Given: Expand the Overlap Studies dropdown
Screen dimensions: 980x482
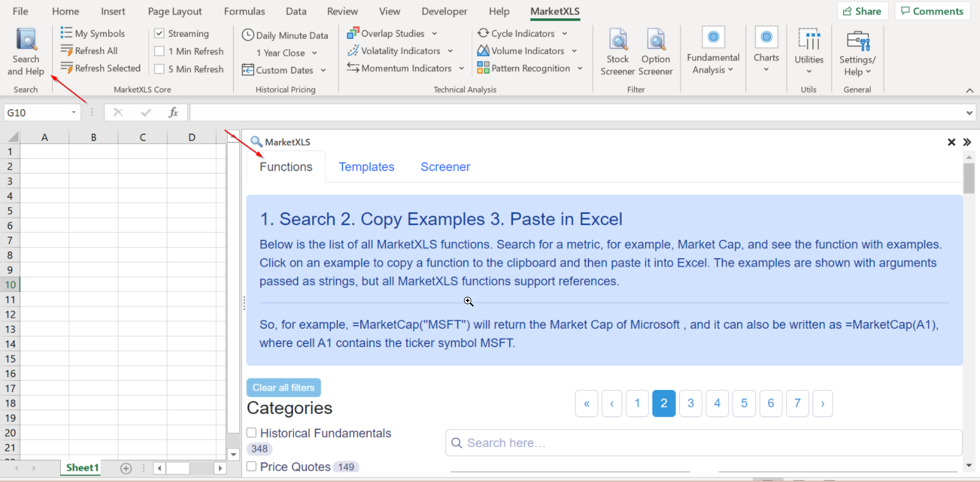Looking at the screenshot, I should (x=434, y=34).
